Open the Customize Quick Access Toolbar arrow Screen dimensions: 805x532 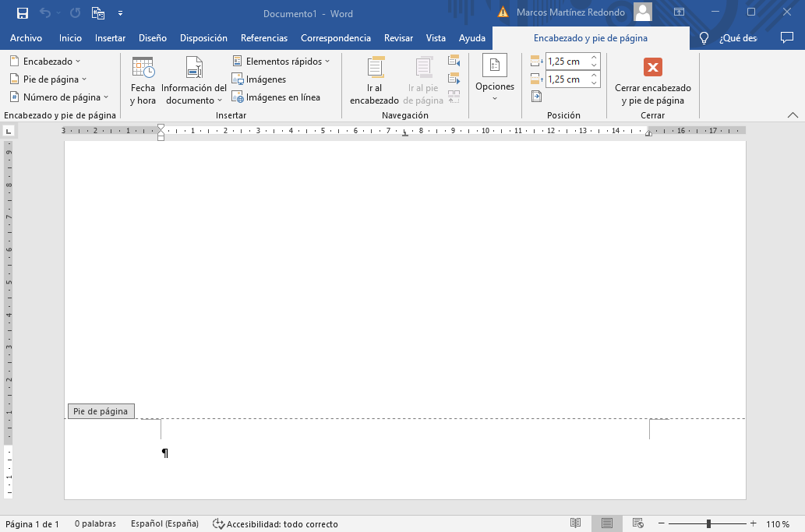[120, 13]
